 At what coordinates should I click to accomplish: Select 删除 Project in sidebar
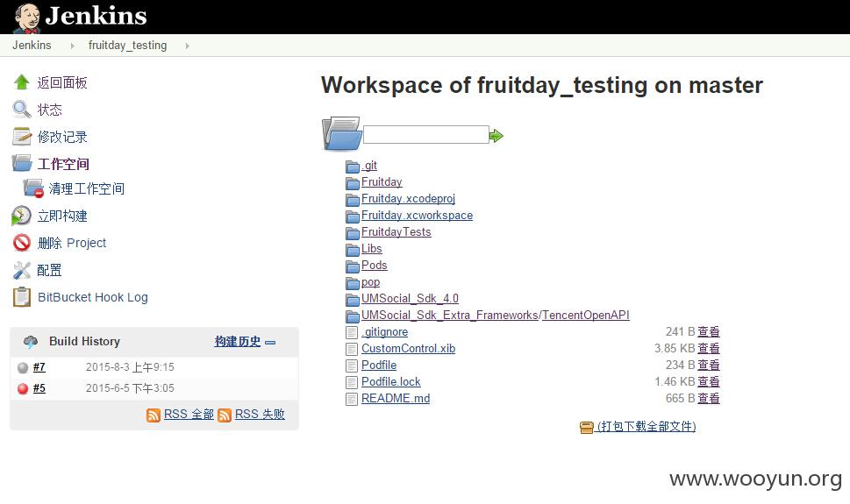(72, 243)
